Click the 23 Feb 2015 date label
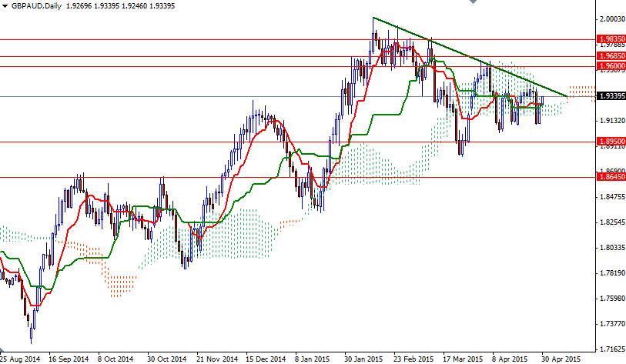Screen dimensions: 626x364 (x=413, y=359)
